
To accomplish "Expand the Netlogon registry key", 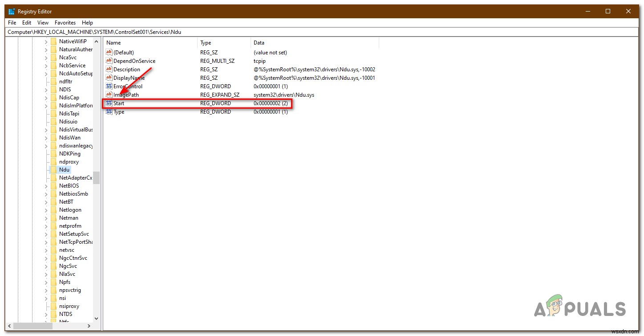I will pos(46,209).
